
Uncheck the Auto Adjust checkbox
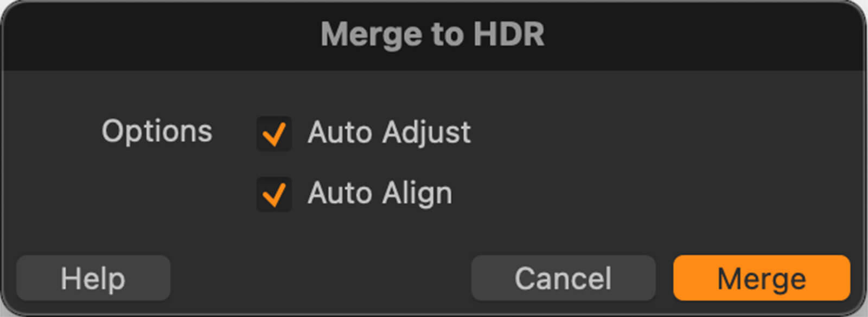(274, 133)
